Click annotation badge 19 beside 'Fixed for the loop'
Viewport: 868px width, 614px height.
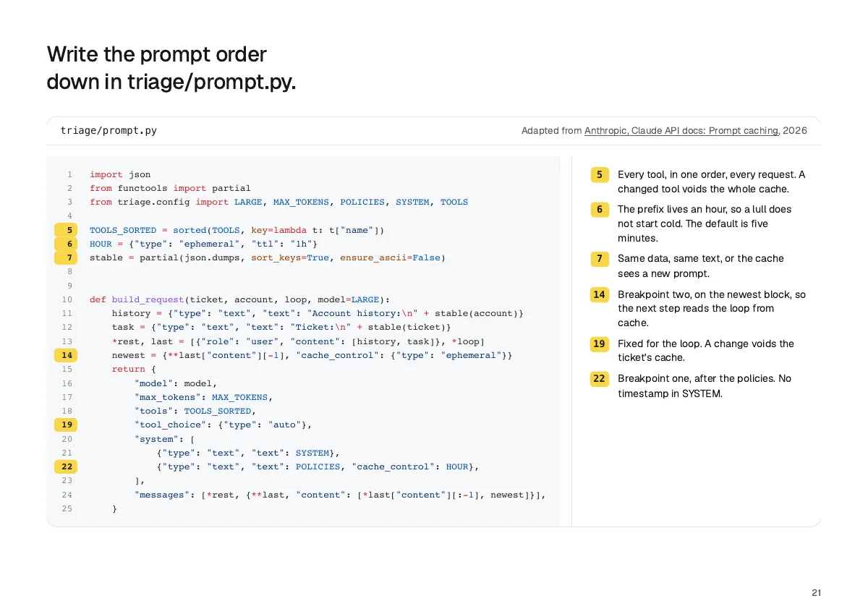(x=600, y=344)
